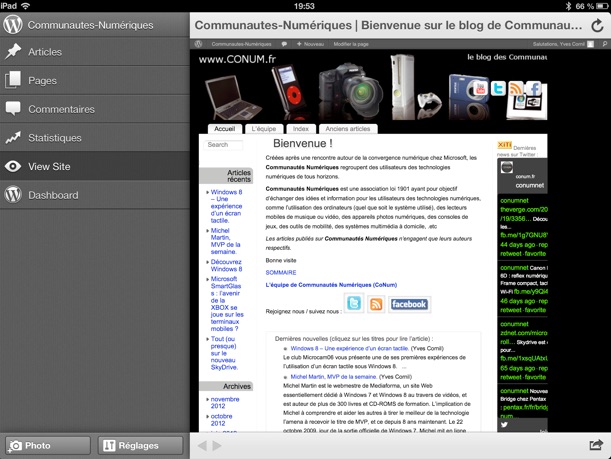Click WordPress logo in the admin bar
The width and height of the screenshot is (611, 459).
point(198,44)
